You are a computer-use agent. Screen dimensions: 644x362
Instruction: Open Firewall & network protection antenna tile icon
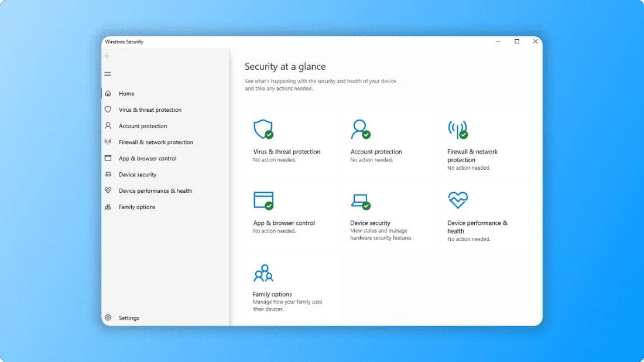tap(458, 129)
